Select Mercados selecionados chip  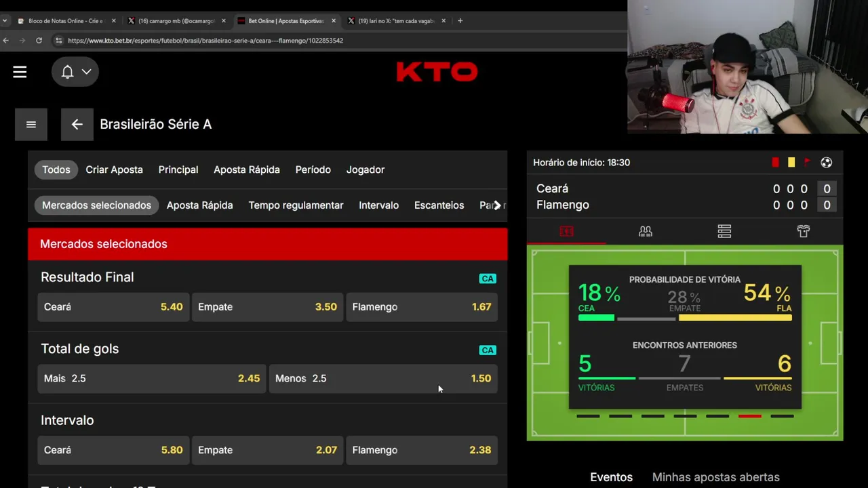pos(96,205)
